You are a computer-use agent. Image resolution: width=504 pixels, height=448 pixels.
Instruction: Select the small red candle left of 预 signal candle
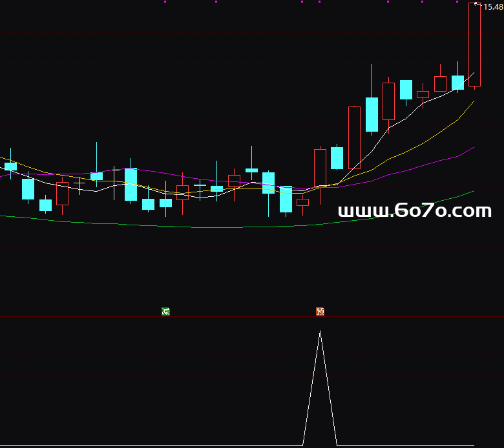pyautogui.click(x=302, y=202)
